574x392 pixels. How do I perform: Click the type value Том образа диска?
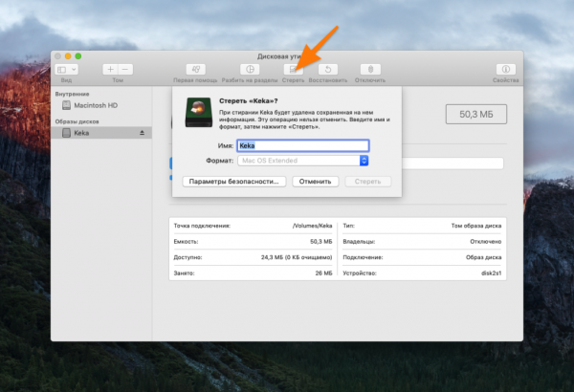click(475, 226)
